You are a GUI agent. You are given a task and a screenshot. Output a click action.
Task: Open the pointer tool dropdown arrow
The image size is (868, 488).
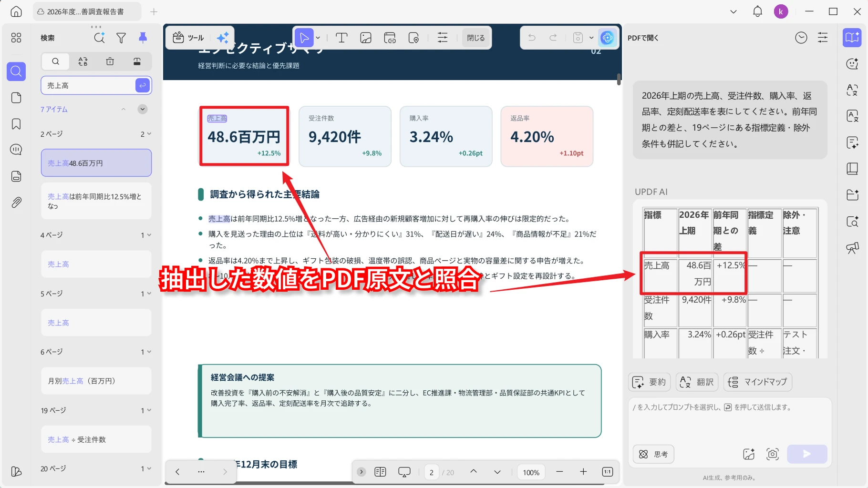coord(318,38)
